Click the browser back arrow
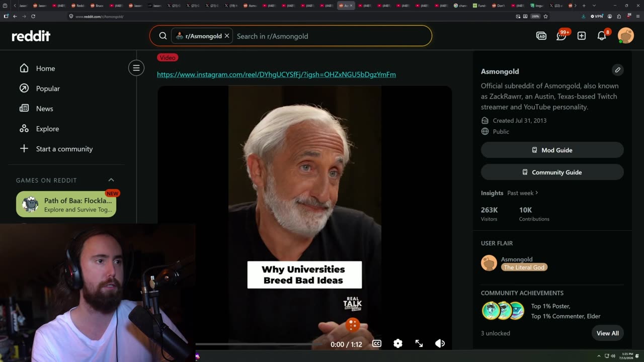644x362 pixels. click(x=15, y=16)
